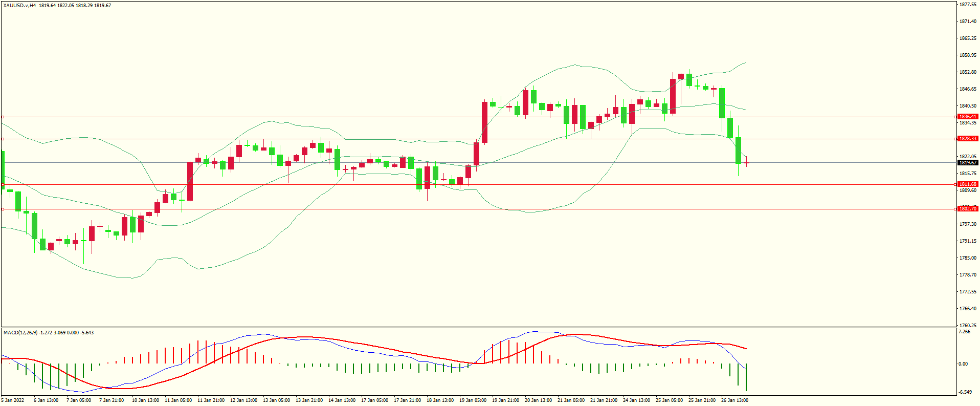The height and width of the screenshot is (406, 980).
Task: Select the red 1836.41 price level tag
Action: pyautogui.click(x=968, y=117)
